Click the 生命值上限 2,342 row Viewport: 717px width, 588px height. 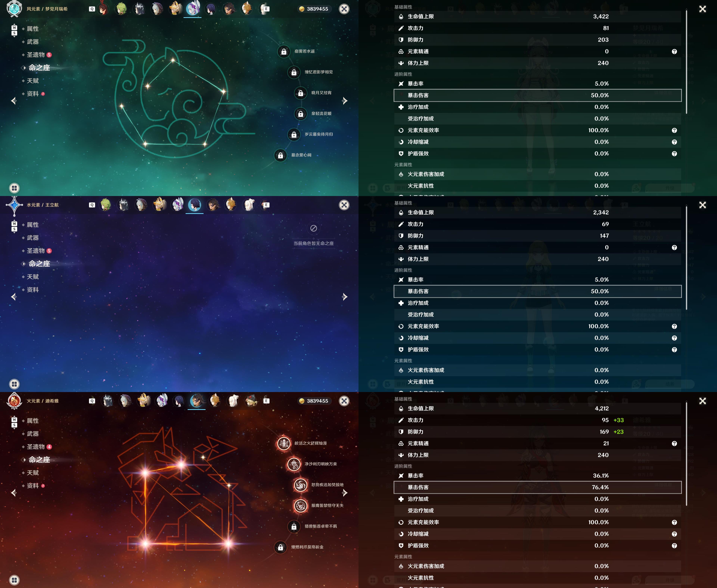537,212
